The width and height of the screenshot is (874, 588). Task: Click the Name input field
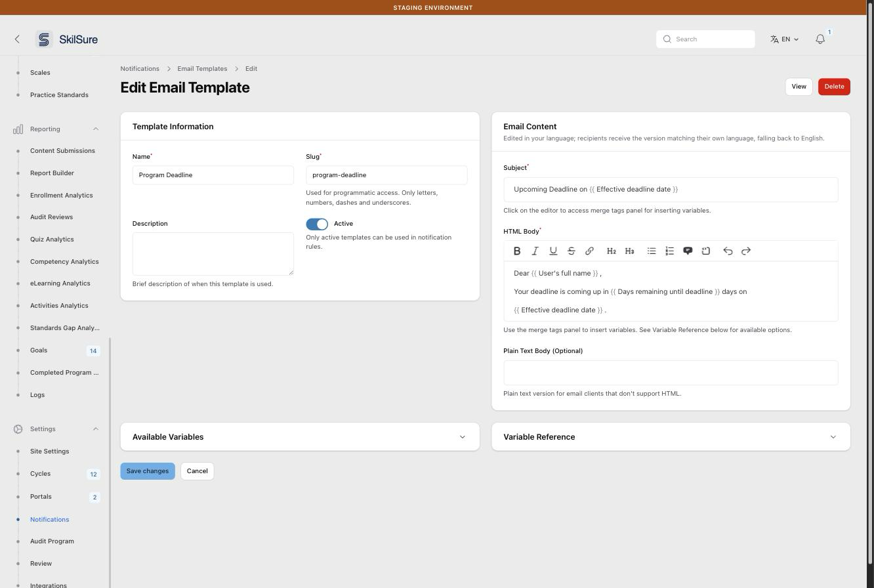pyautogui.click(x=213, y=175)
